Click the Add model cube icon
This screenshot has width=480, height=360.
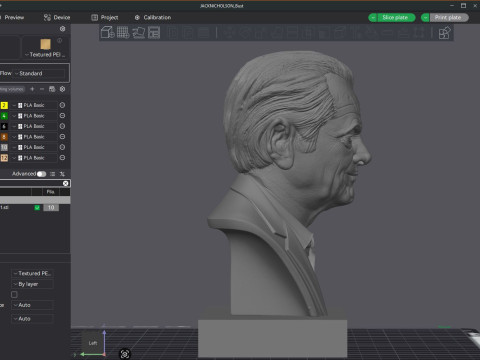(x=108, y=33)
